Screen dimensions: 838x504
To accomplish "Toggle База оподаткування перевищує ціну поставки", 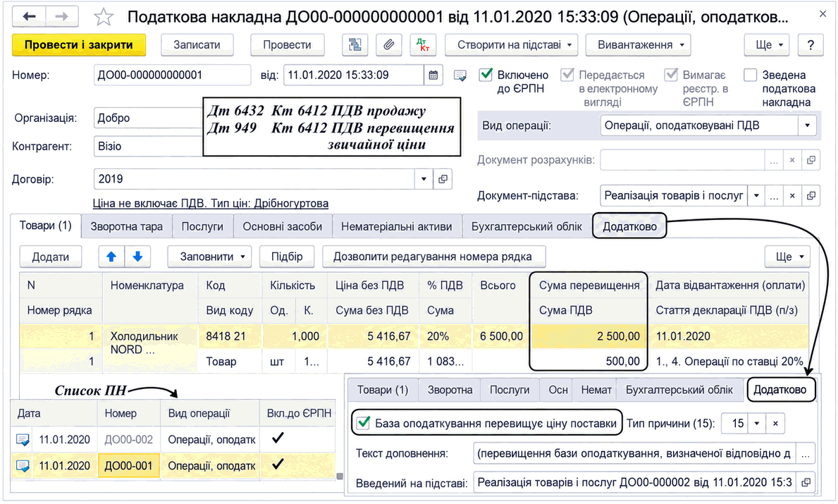I will coord(364,423).
